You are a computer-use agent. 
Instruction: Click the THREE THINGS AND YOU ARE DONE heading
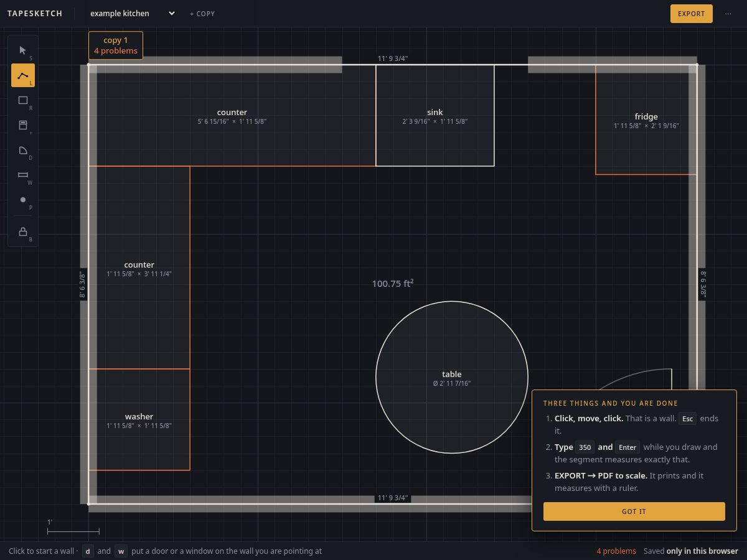coord(611,404)
